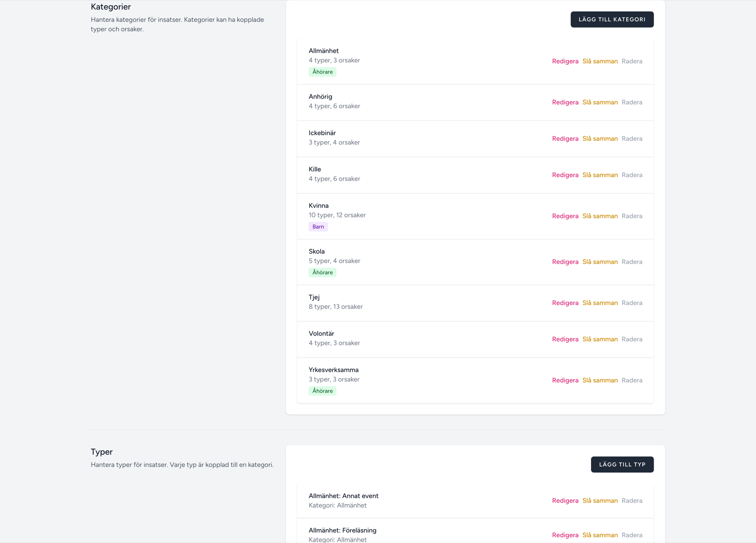Delete the Yrkesverksamma category
Screen dimensions: 756x543
tap(632, 380)
